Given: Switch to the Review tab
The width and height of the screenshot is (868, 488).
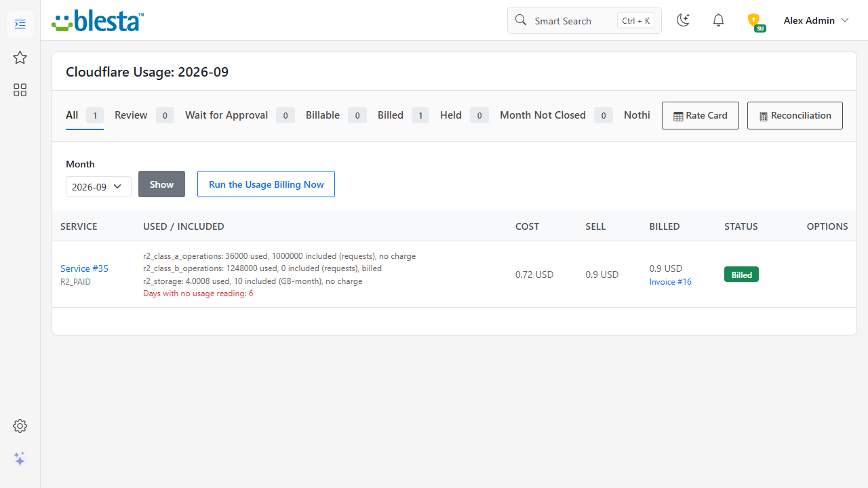Looking at the screenshot, I should [x=144, y=115].
